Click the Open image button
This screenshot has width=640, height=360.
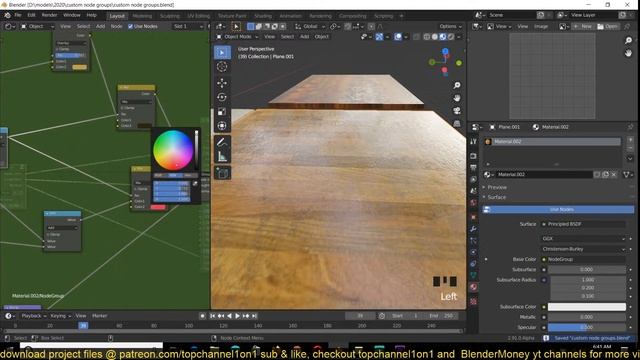pyautogui.click(x=608, y=26)
